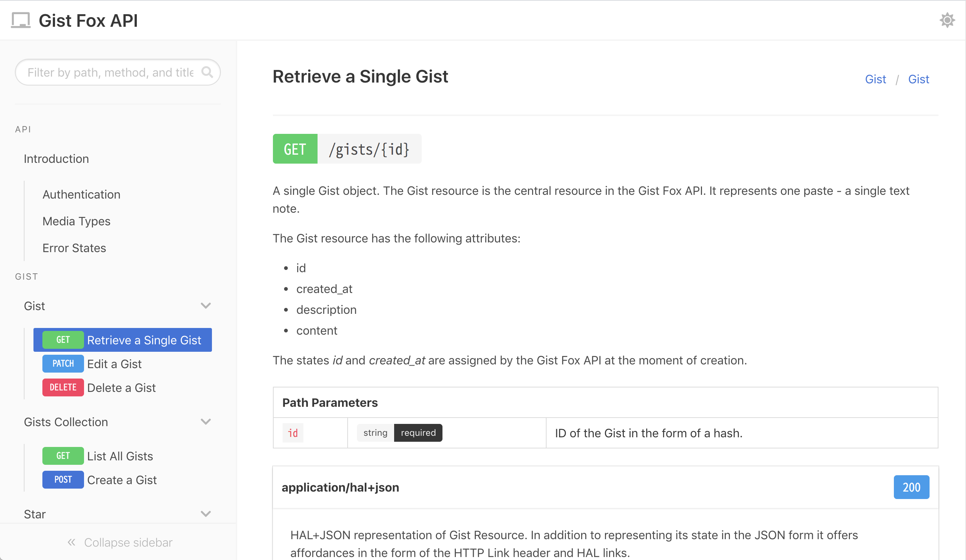The height and width of the screenshot is (560, 966).
Task: Click the Gist Fox API laptop logo icon
Action: pos(21,20)
